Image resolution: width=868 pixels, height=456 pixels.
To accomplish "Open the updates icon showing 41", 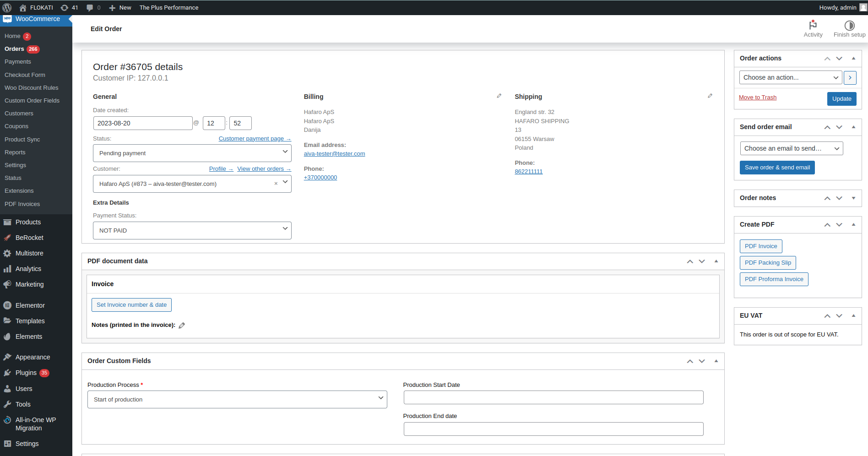I will coord(65,8).
